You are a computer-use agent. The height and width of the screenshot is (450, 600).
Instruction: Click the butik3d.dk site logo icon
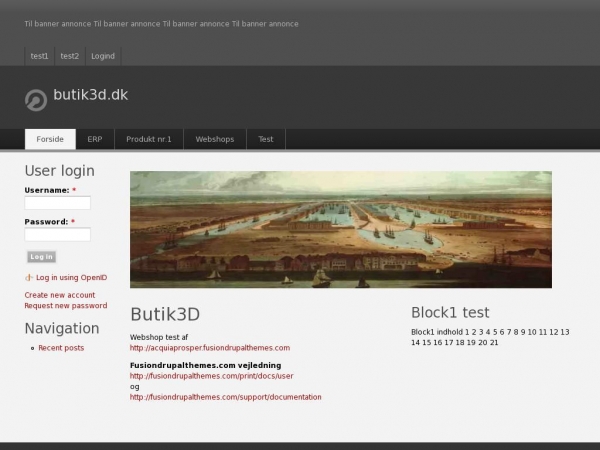(36, 100)
